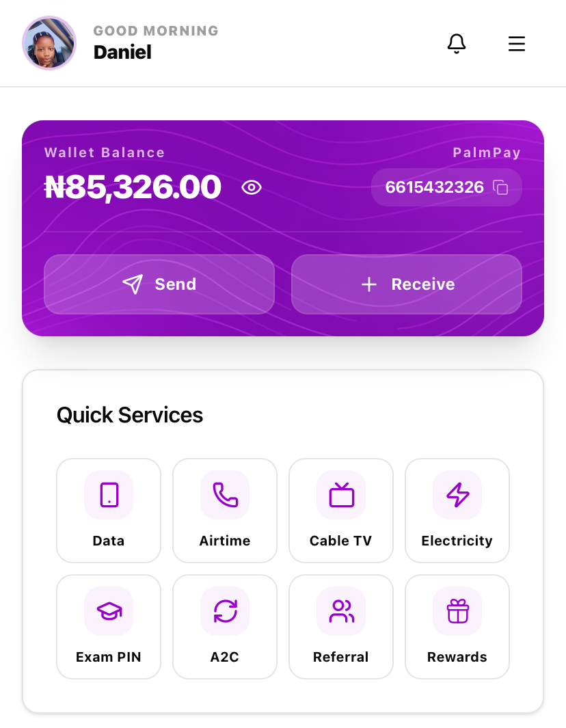Open the A2C conversion service
The width and height of the screenshot is (566, 728).
point(225,626)
